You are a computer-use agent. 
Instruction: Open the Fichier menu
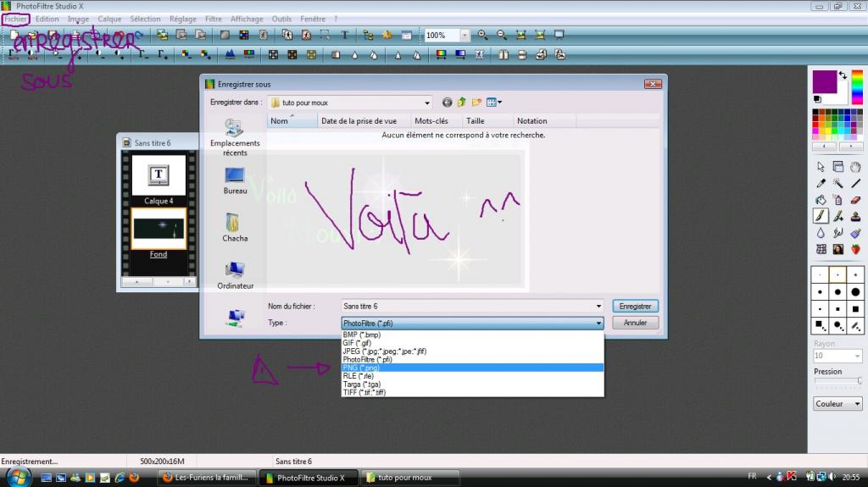pos(15,19)
